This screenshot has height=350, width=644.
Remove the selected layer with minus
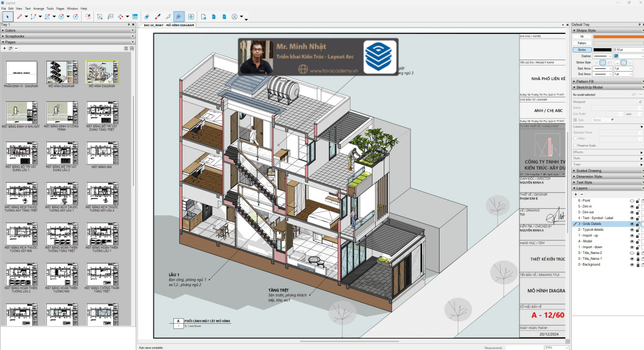[582, 194]
